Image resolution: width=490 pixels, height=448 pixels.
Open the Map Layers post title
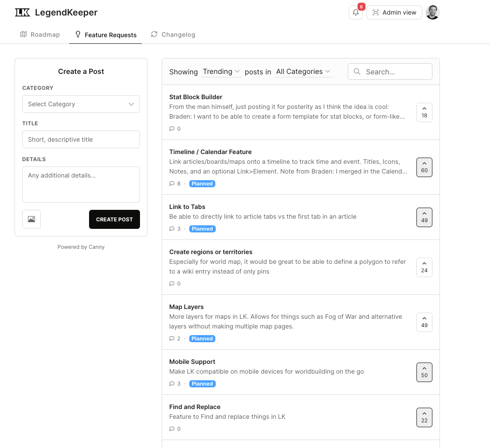(x=186, y=307)
